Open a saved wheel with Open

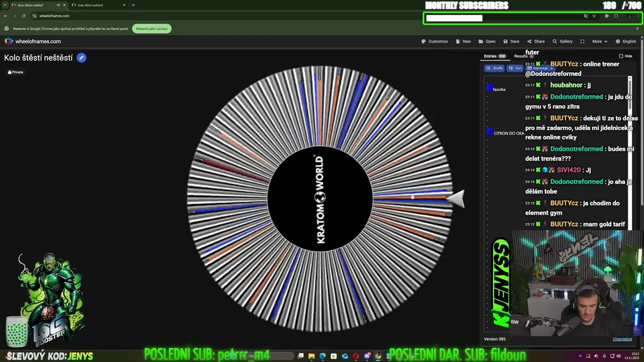click(487, 41)
